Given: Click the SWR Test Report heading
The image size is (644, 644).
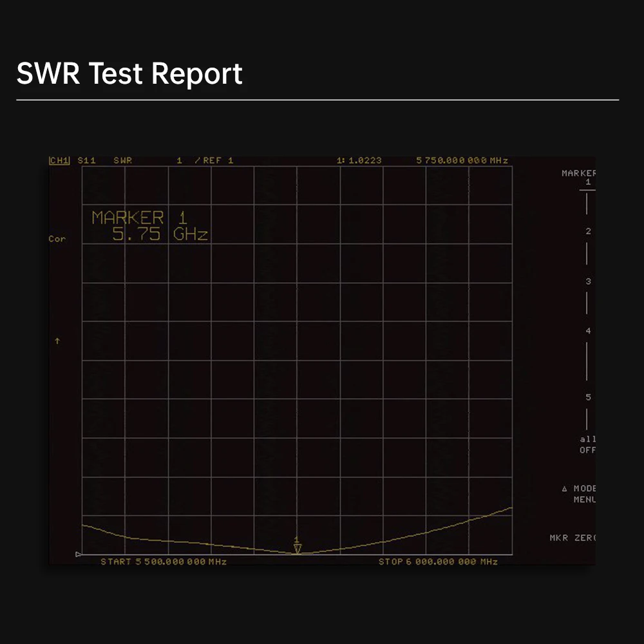Looking at the screenshot, I should click(x=129, y=73).
